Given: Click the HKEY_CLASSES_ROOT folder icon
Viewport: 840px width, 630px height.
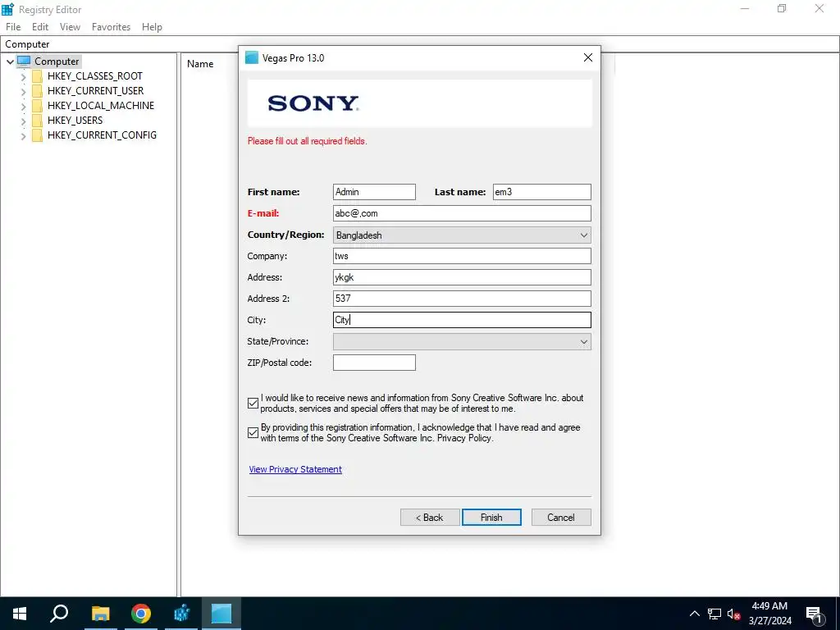Looking at the screenshot, I should [37, 76].
